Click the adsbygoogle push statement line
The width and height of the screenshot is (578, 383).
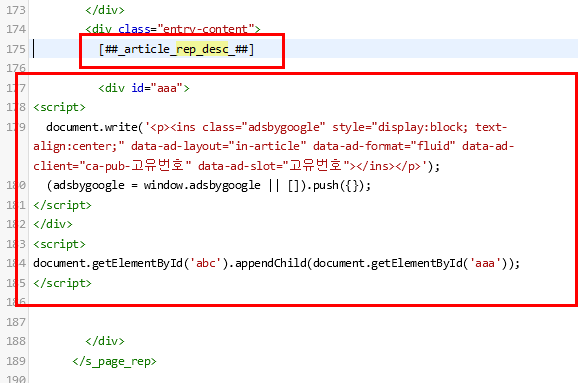(x=209, y=185)
